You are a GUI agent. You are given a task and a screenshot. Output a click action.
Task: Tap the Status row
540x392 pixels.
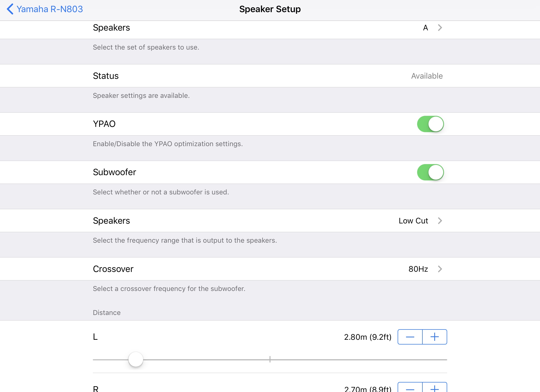(270, 76)
